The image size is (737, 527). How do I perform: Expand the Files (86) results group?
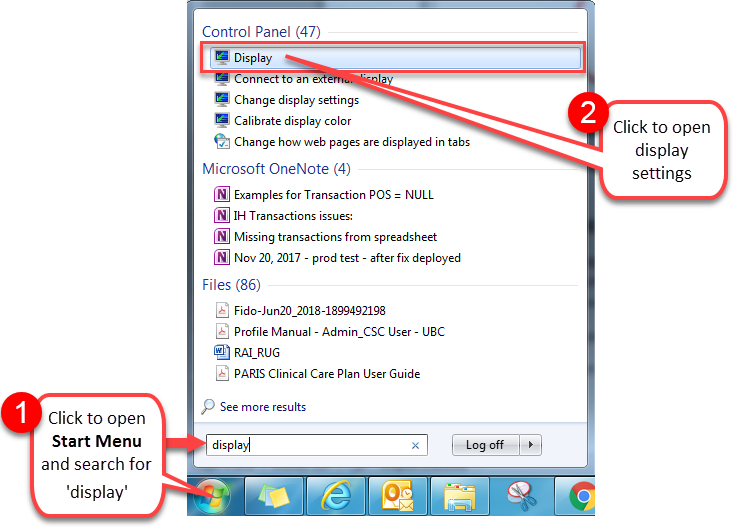click(231, 285)
